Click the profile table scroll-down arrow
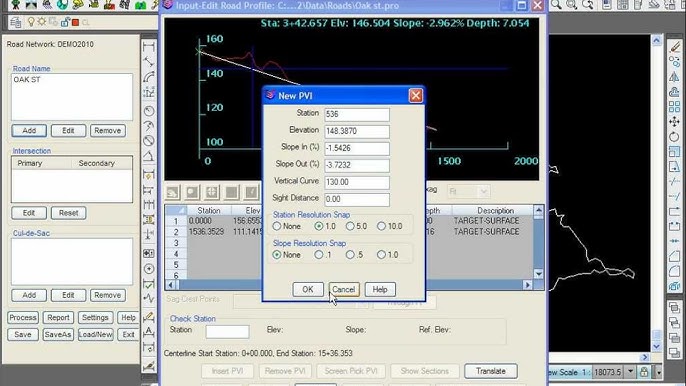This screenshot has height=386, width=686. click(539, 274)
